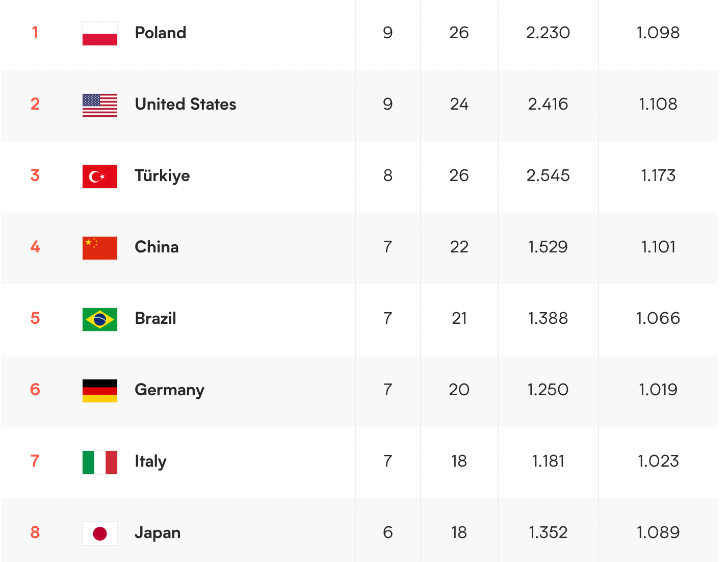Select the China team name
Image resolution: width=728 pixels, height=562 pixels.
click(157, 247)
